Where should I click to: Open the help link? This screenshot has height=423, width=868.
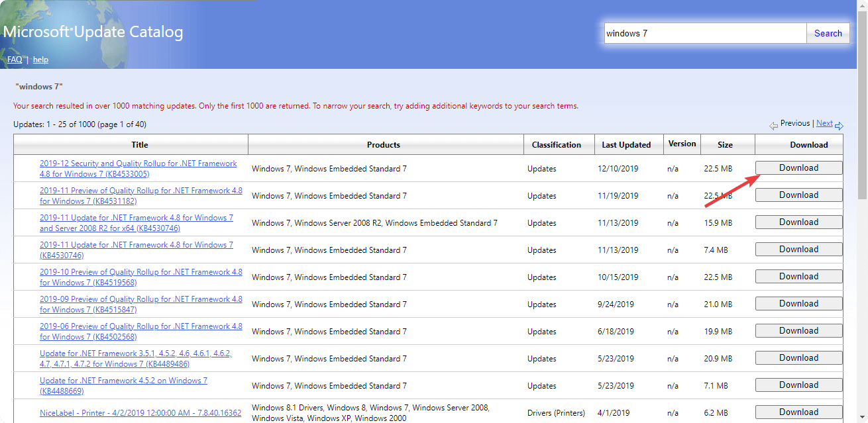pos(40,60)
